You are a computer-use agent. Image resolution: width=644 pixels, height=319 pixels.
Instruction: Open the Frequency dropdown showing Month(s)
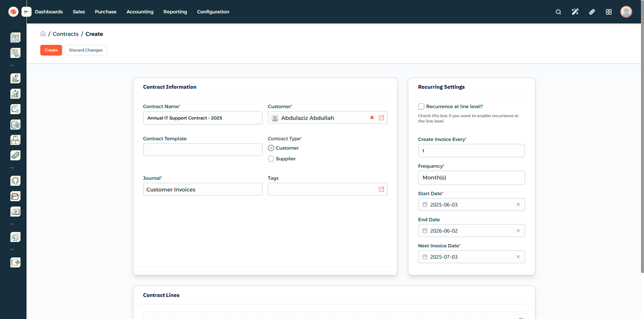pos(471,178)
